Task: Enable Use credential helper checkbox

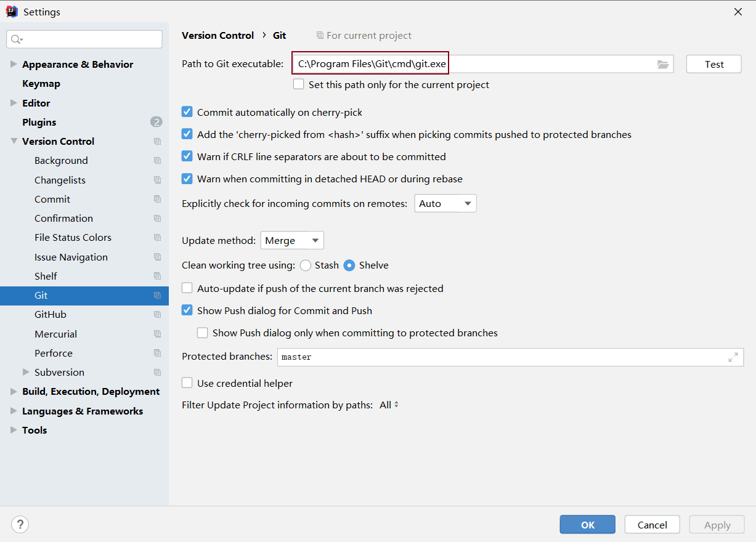Action: coord(187,383)
